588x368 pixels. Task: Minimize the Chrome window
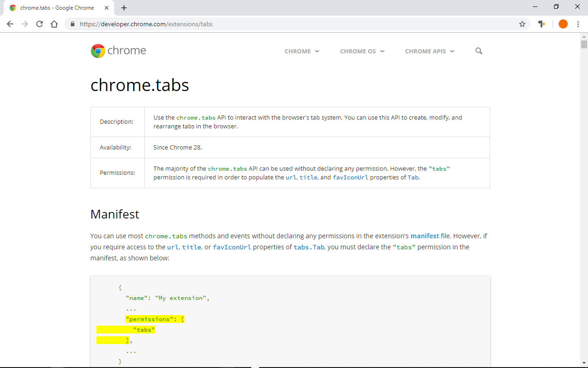535,6
